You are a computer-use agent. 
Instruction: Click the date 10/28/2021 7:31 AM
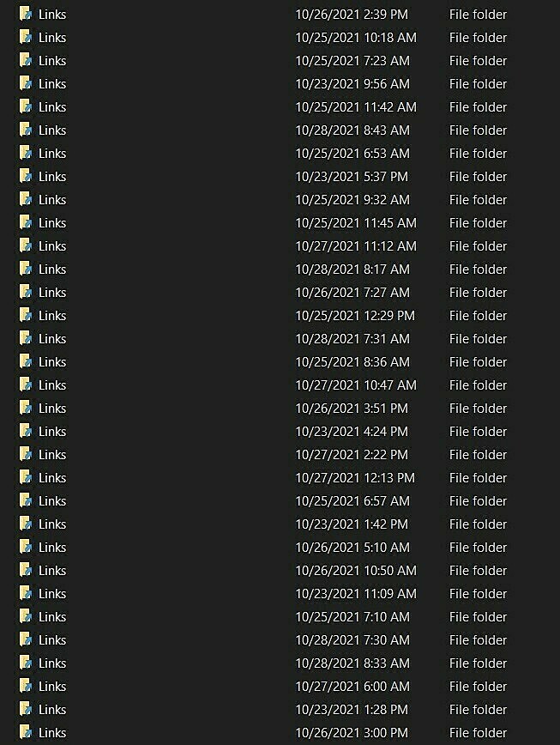pyautogui.click(x=352, y=339)
